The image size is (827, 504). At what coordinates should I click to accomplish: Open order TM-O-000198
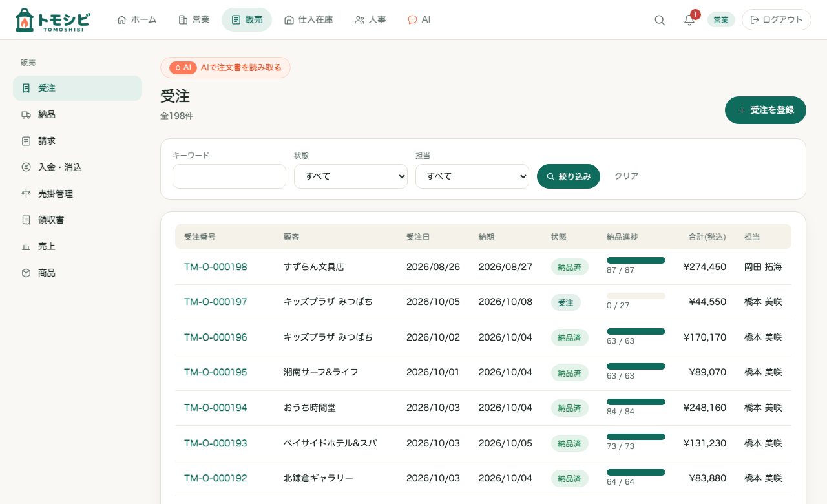pos(216,267)
